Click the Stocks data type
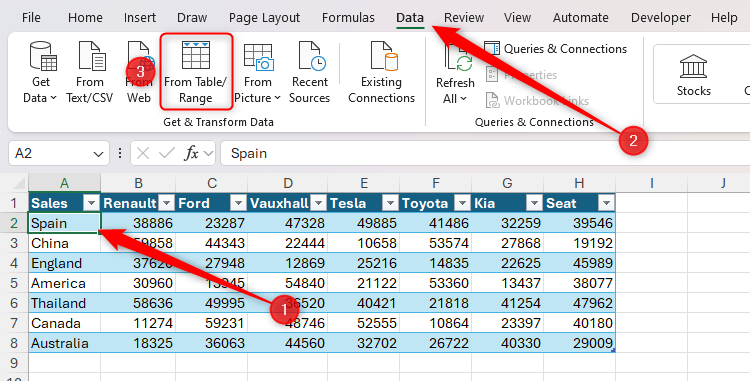This screenshot has width=750, height=381. tap(693, 75)
